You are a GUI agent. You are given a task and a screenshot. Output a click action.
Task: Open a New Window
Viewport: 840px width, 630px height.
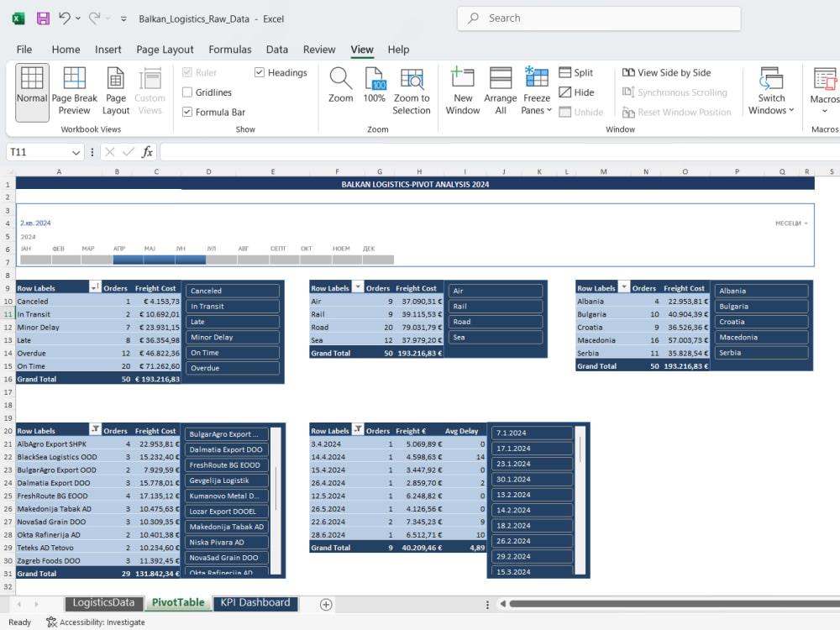(463, 92)
